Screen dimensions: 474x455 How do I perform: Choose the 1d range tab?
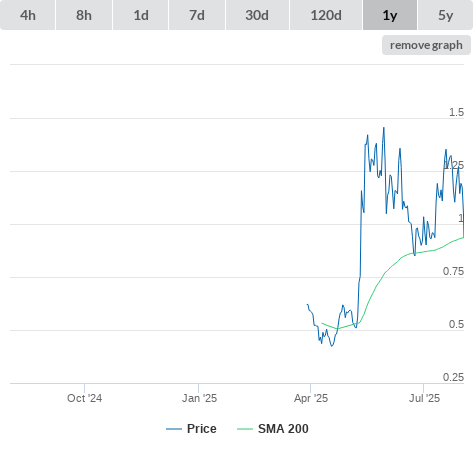(141, 15)
